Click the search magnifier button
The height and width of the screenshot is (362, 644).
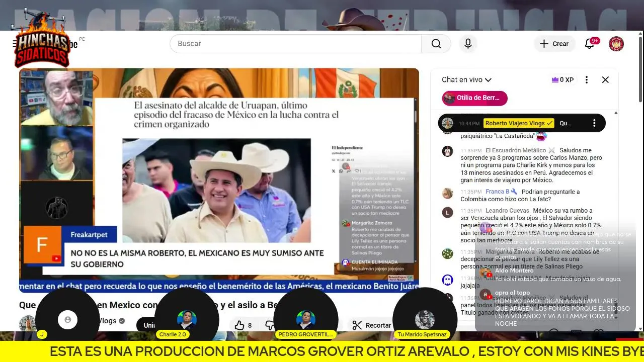click(x=436, y=44)
